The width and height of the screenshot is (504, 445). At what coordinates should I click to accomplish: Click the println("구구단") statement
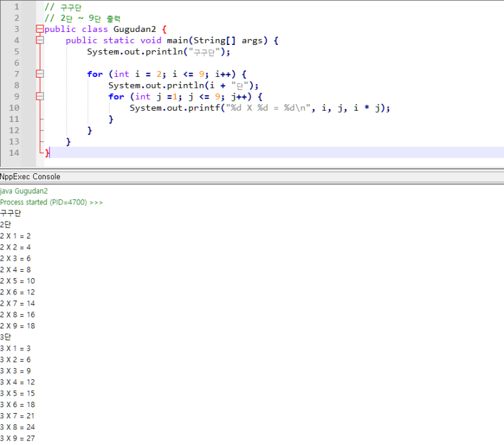[158, 52]
